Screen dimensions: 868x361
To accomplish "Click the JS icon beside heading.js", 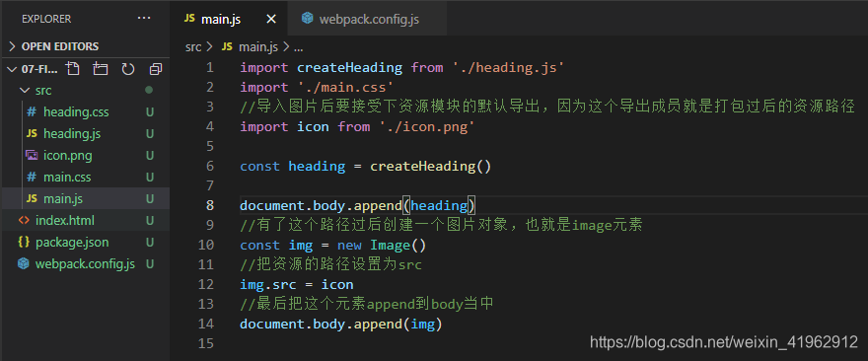I will 32,133.
